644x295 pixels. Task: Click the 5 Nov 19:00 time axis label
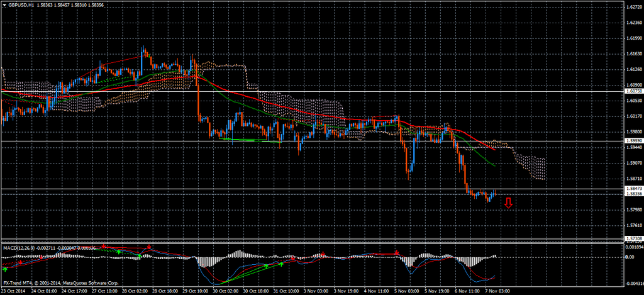tap(438, 291)
